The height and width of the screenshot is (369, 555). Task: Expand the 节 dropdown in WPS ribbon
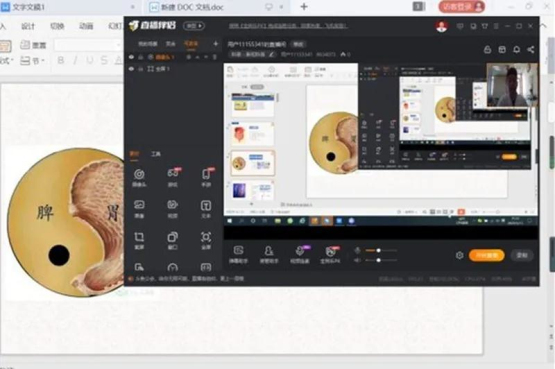[33, 61]
